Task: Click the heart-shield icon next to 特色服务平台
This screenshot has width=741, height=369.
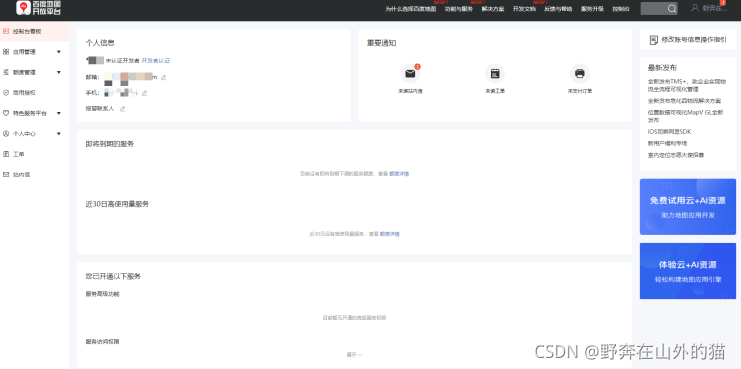Action: click(6, 113)
